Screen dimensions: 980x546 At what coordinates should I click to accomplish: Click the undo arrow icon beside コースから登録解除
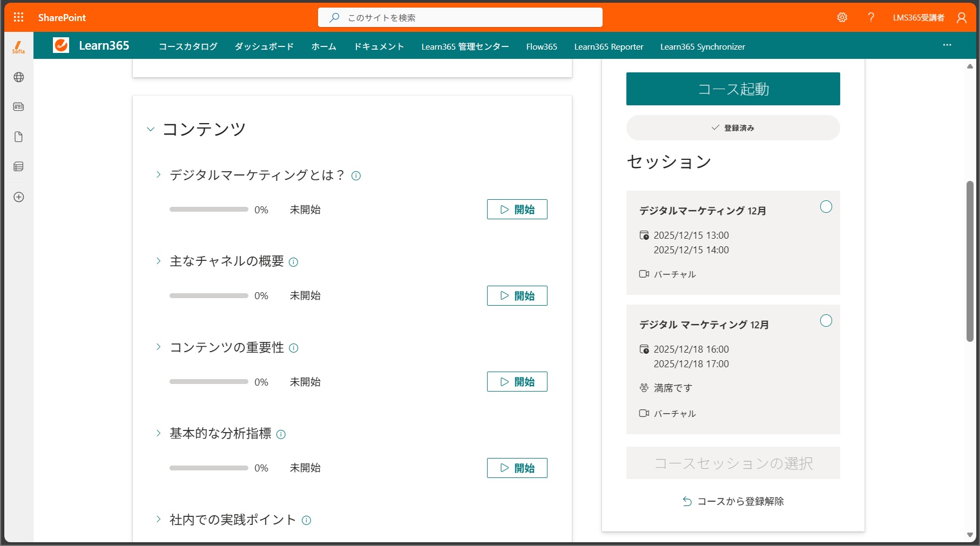click(x=687, y=501)
